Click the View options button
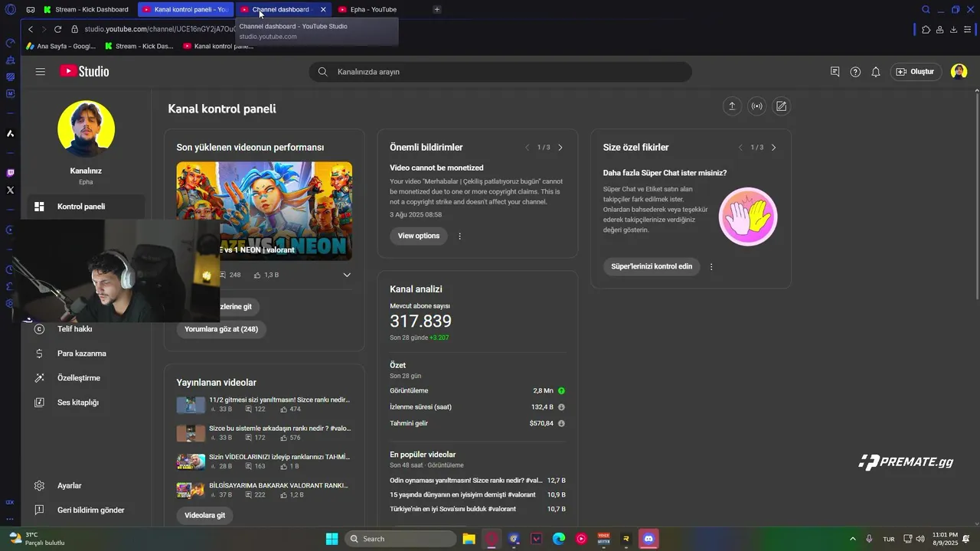The image size is (980, 551). pyautogui.click(x=418, y=236)
